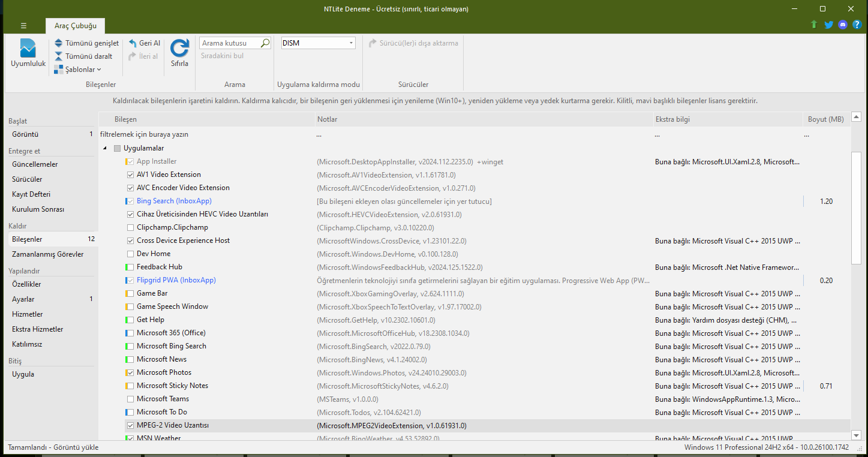Image resolution: width=868 pixels, height=457 pixels.
Task: Click the Tümünü daralt collapse icon
Action: [59, 56]
